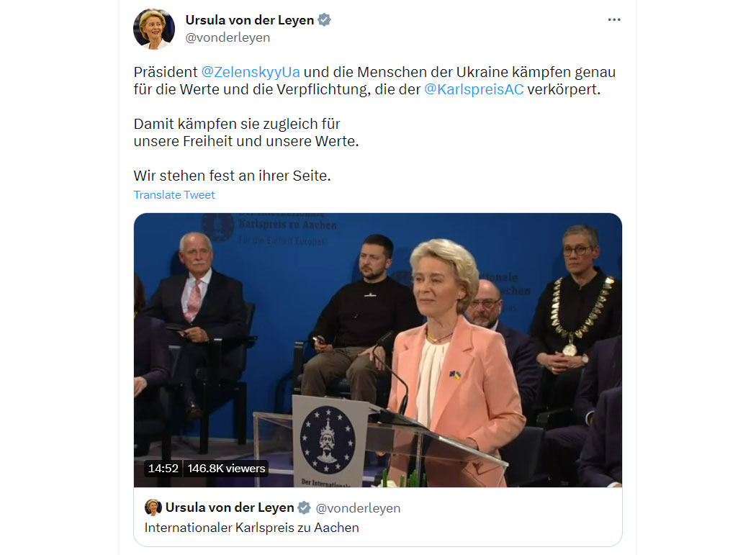This screenshot has width=756, height=555.
Task: Open the quoted text Internationaler Karlspreis zu Aachen
Action: [252, 528]
